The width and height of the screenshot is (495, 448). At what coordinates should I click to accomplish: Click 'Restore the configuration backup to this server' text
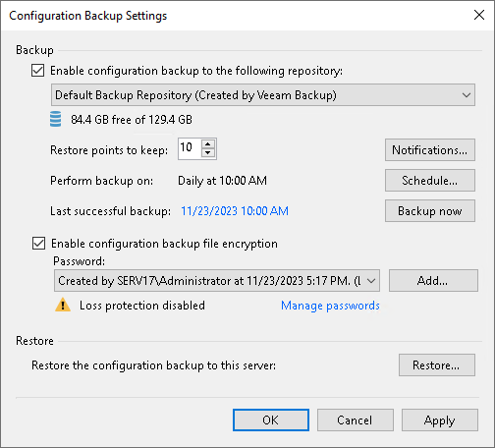pos(153,365)
